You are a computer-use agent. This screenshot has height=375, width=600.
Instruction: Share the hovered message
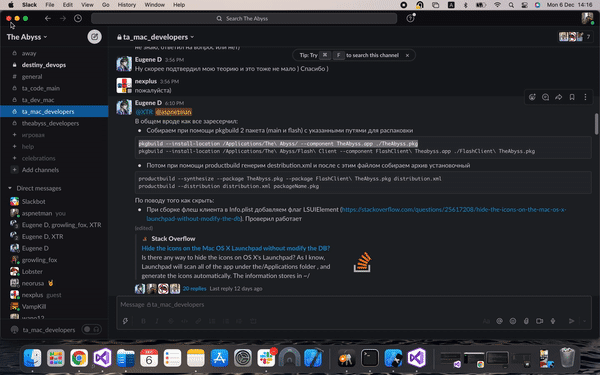[x=559, y=97]
